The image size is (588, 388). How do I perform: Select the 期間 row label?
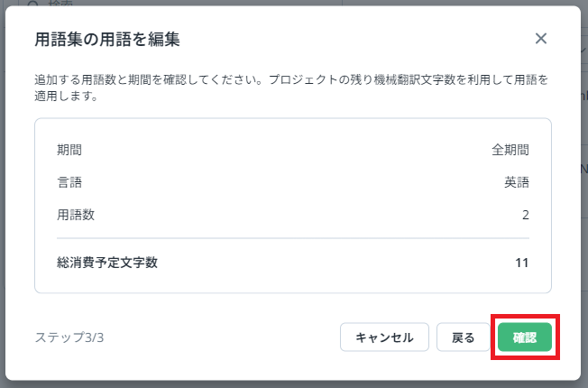[x=69, y=150]
